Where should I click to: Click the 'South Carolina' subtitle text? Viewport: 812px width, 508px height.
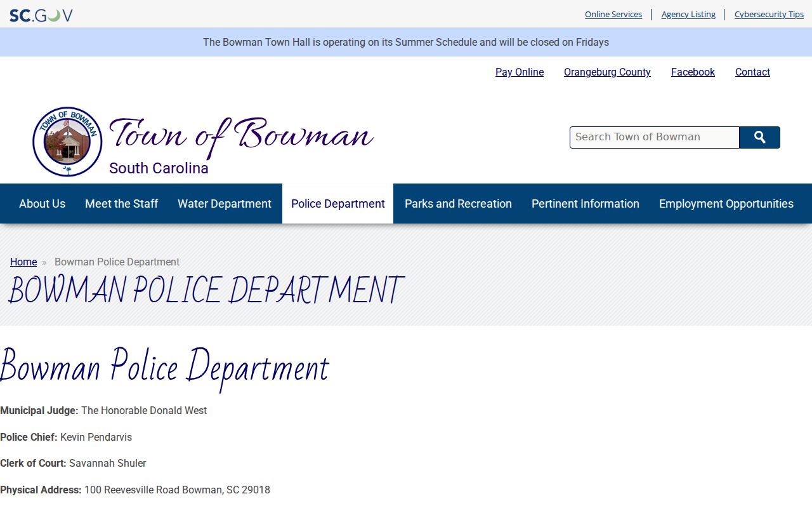(x=159, y=168)
